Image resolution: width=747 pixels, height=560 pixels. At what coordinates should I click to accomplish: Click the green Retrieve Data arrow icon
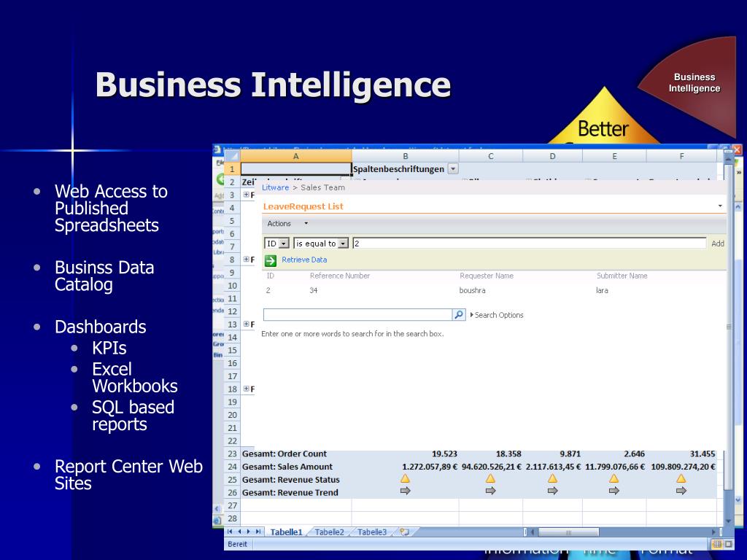[x=271, y=260]
